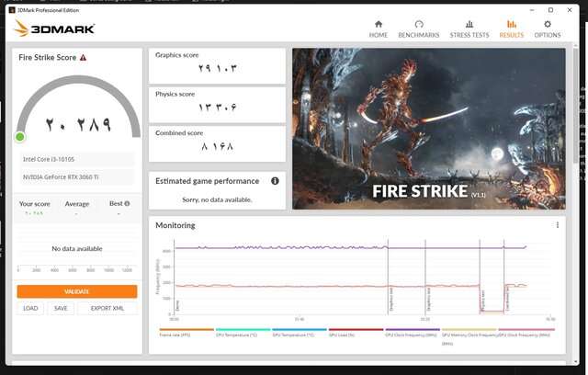Open the Options tab
Viewport: 588px width, 375px height.
coord(548,29)
